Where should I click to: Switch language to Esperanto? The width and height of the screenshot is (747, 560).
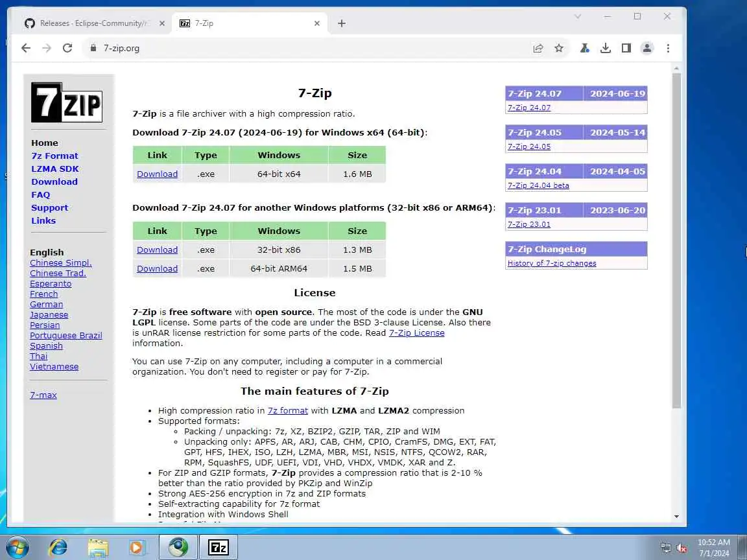click(51, 284)
